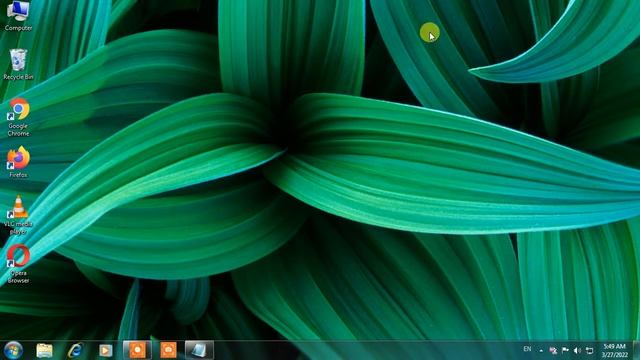Viewport: 640px width, 360px height.
Task: Select the VLC media player shortcut
Action: tap(18, 215)
